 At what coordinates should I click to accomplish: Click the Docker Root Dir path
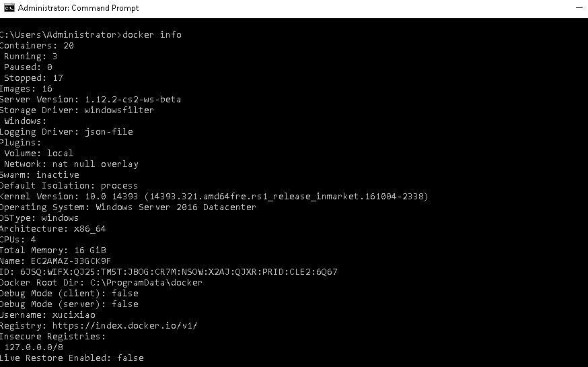point(146,283)
